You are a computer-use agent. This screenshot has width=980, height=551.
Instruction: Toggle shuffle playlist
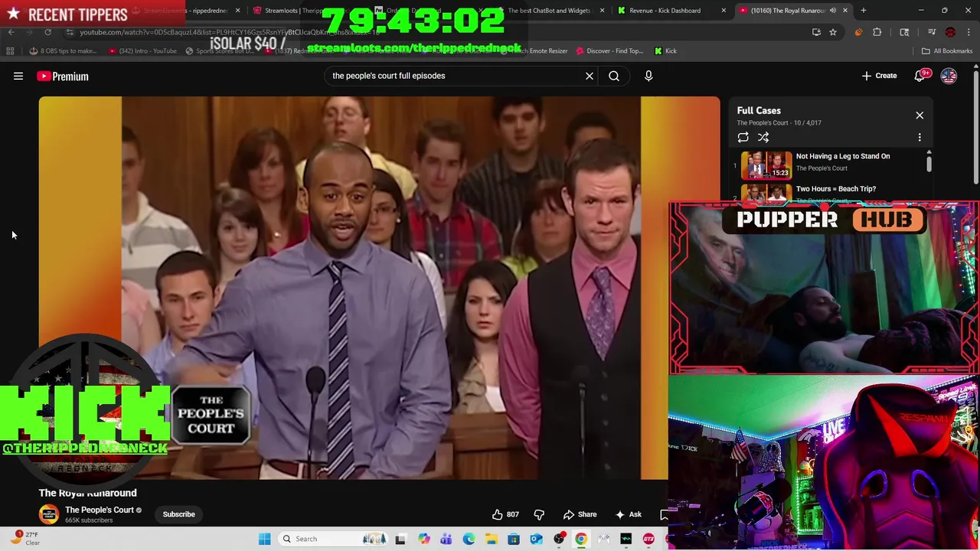(763, 137)
